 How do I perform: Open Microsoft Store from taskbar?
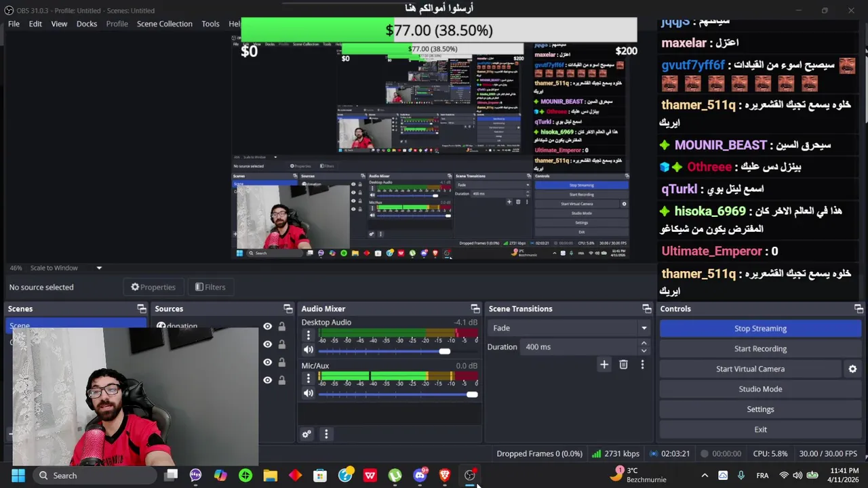[320, 476]
